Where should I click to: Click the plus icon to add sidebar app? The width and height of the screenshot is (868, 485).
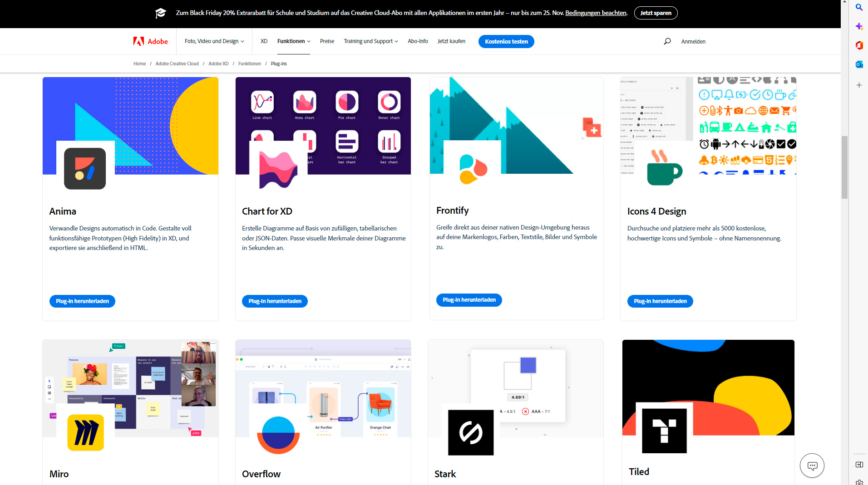[x=859, y=85]
